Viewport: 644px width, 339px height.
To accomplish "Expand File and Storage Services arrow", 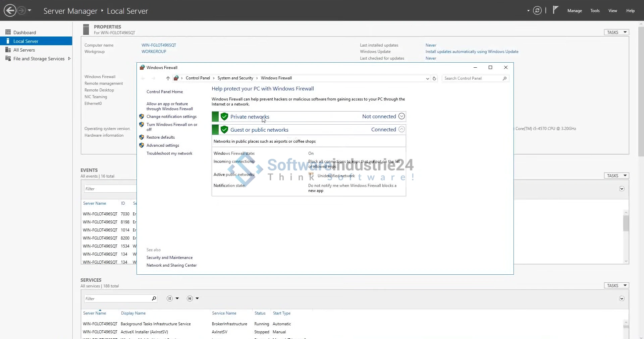I will click(69, 59).
